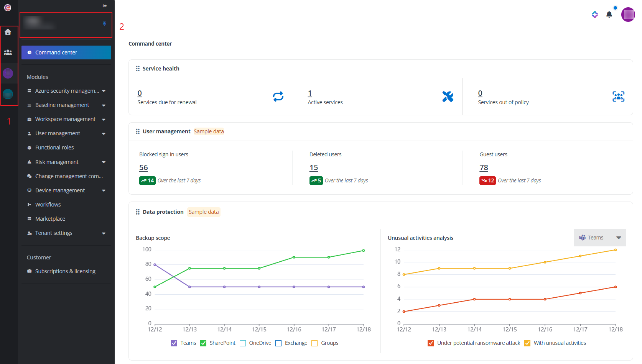
Task: Open Marketplace from the modules list
Action: (x=50, y=219)
